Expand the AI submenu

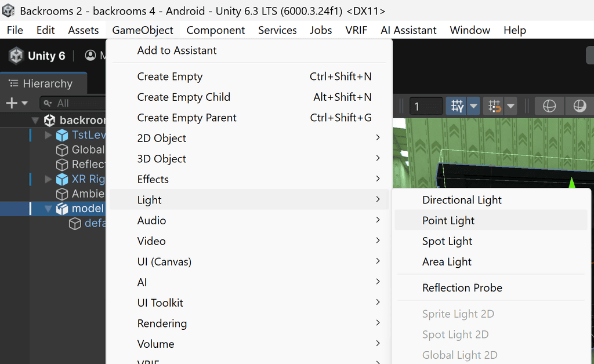[x=249, y=282]
